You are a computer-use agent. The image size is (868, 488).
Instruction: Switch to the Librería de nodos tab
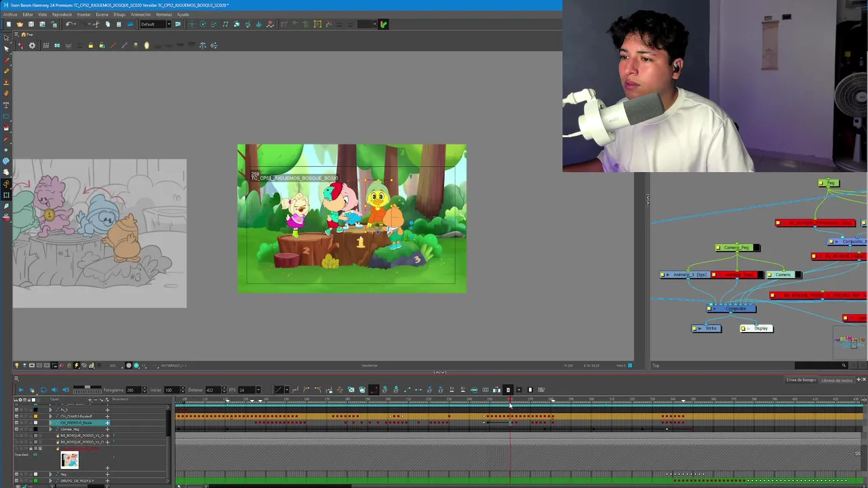(x=836, y=380)
